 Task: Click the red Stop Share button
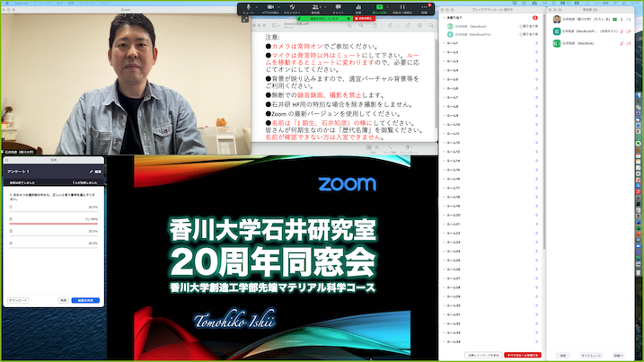[x=364, y=19]
